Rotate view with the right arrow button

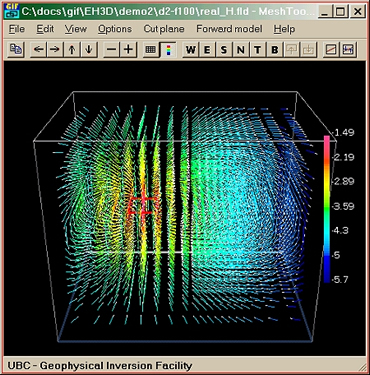click(x=55, y=50)
